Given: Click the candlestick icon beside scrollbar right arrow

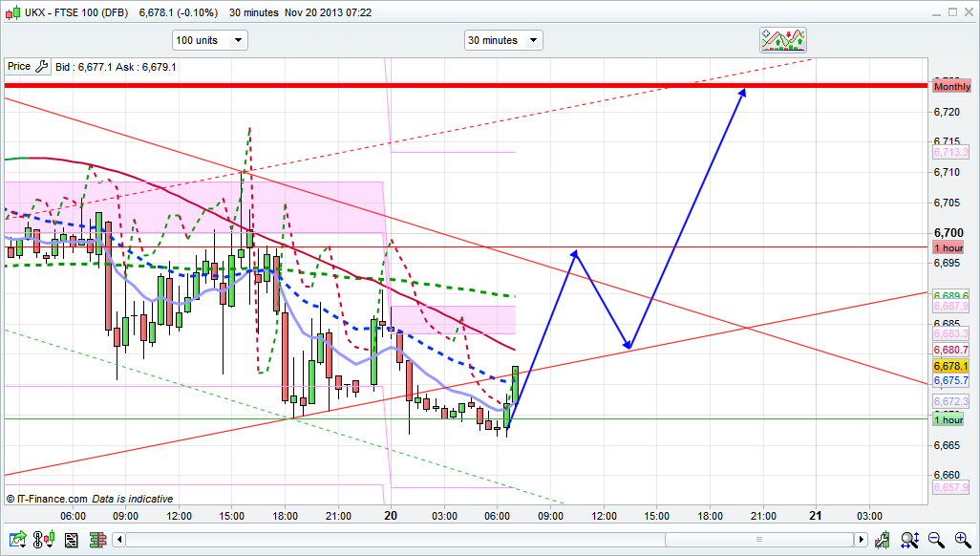Looking at the screenshot, I should [x=885, y=540].
